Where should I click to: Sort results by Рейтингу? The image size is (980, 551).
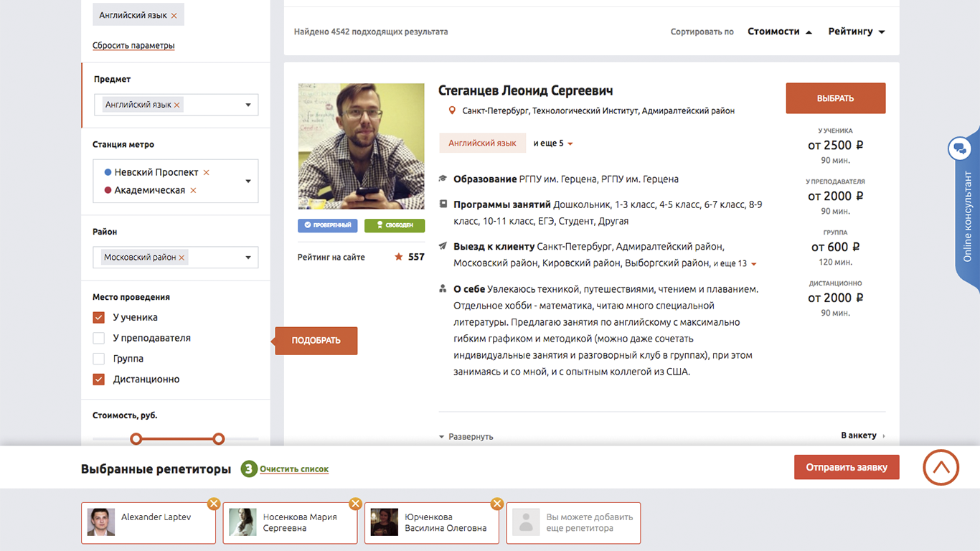pos(857,32)
